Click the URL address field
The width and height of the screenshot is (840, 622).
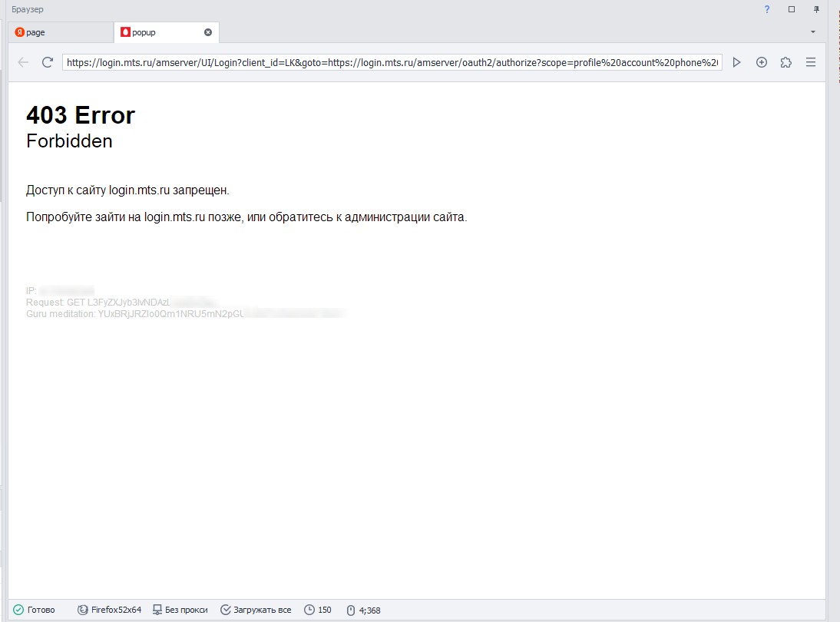tap(392, 63)
